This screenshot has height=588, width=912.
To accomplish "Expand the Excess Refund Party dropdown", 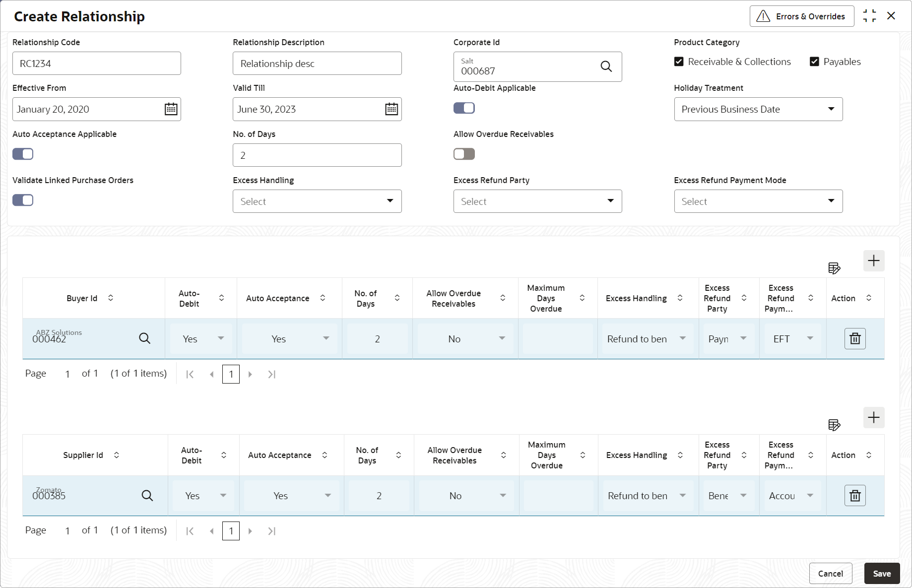I will click(x=537, y=201).
